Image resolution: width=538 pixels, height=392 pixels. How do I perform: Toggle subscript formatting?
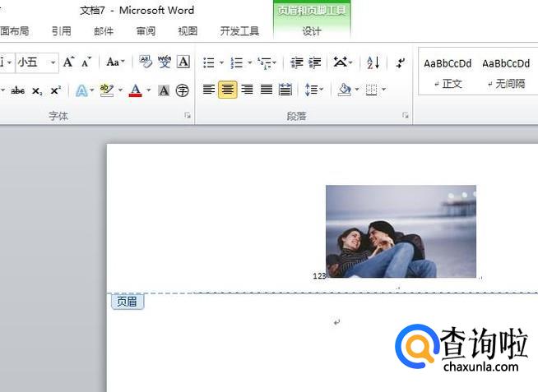pyautogui.click(x=37, y=91)
